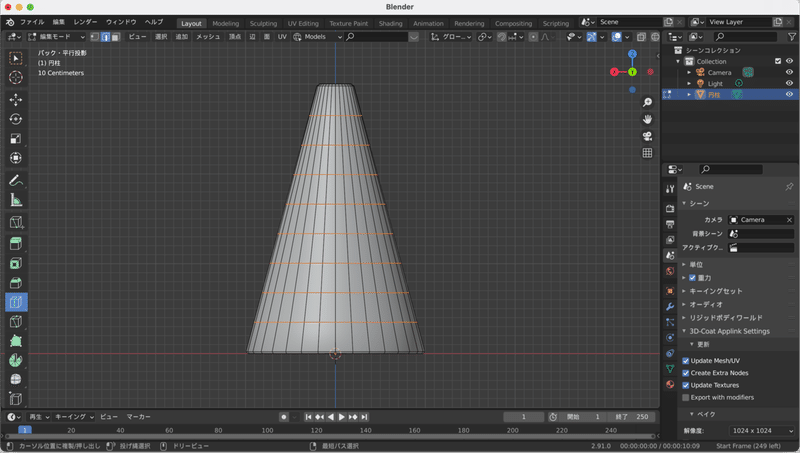Expand the Light item in outliner

pos(689,83)
